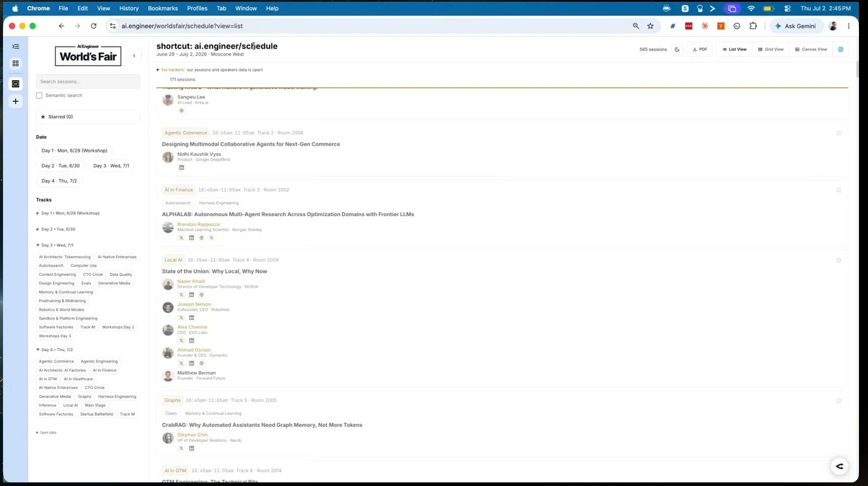
Task: Open Sangwu Lee's website globe icon
Action: [181, 111]
